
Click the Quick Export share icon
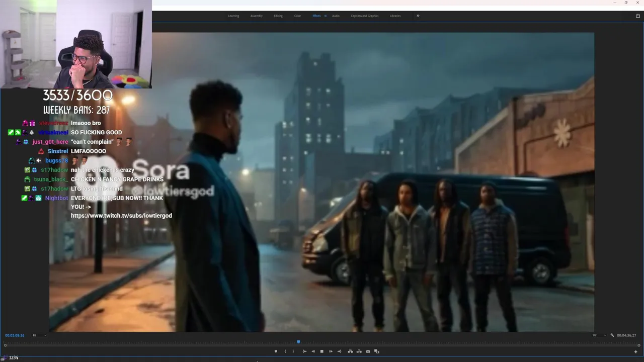click(638, 16)
